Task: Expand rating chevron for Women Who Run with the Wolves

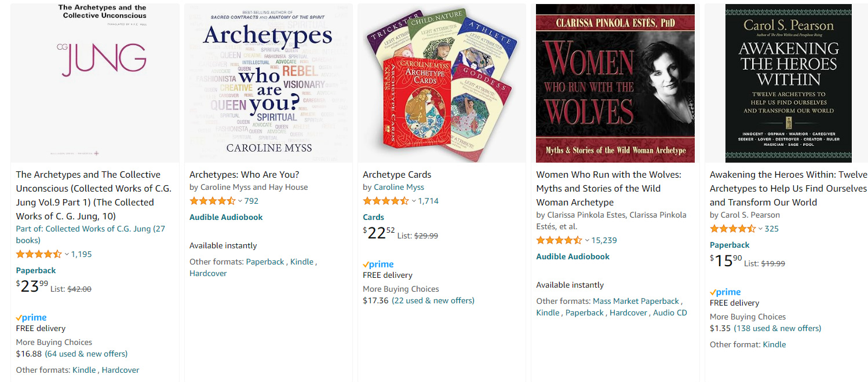Action: point(587,240)
